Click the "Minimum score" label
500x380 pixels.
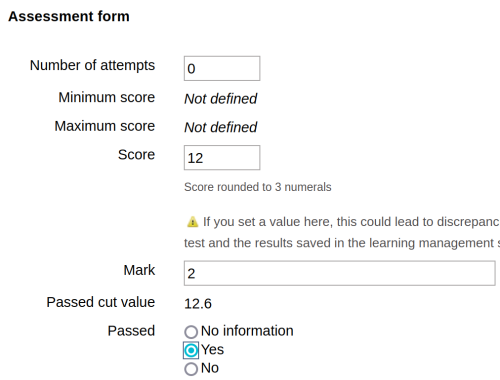click(107, 97)
